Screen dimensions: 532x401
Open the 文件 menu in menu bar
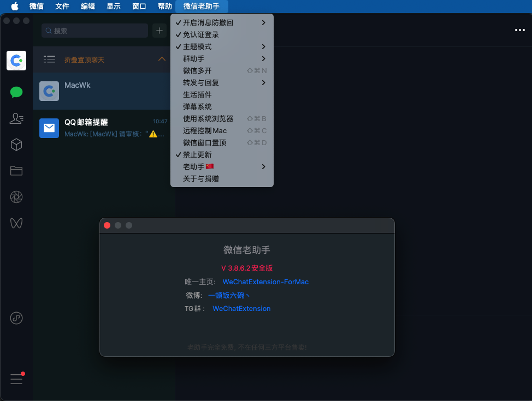point(62,6)
